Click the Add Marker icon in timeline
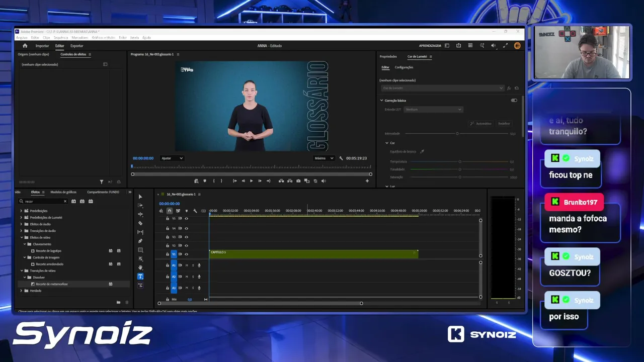Screen dimensions: 644x362 point(187,211)
